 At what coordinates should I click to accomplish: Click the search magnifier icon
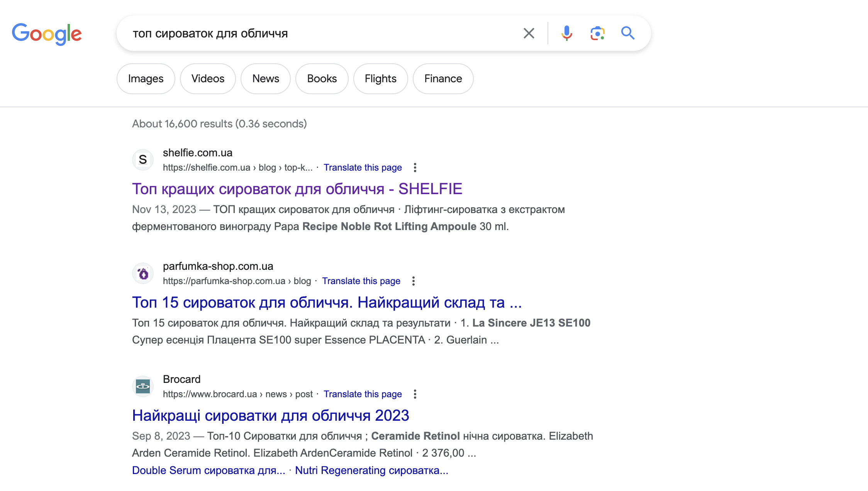click(627, 34)
